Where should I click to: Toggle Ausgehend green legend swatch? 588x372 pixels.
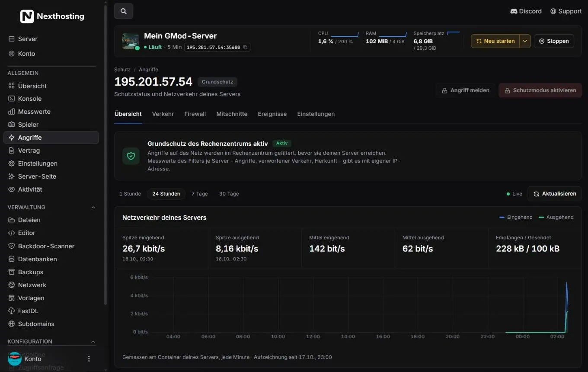[x=541, y=217]
